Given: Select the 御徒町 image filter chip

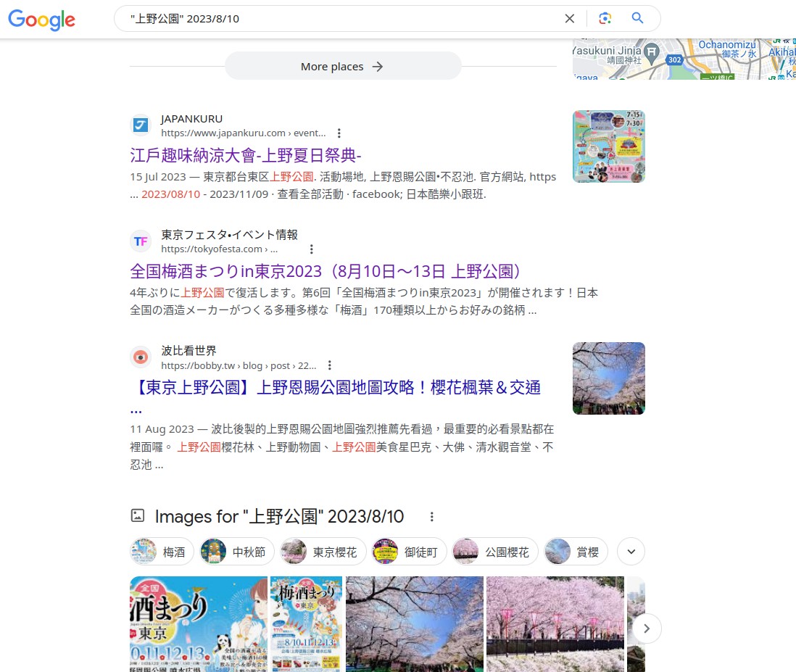Looking at the screenshot, I should [x=409, y=552].
